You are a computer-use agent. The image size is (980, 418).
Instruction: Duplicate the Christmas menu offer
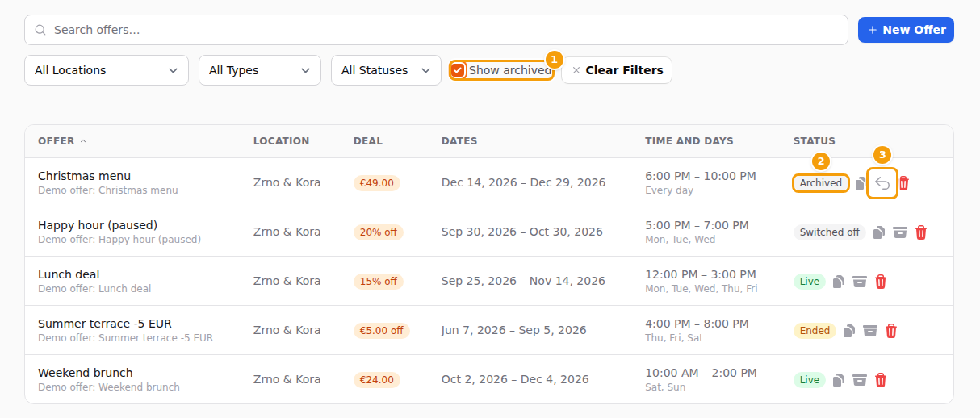860,183
